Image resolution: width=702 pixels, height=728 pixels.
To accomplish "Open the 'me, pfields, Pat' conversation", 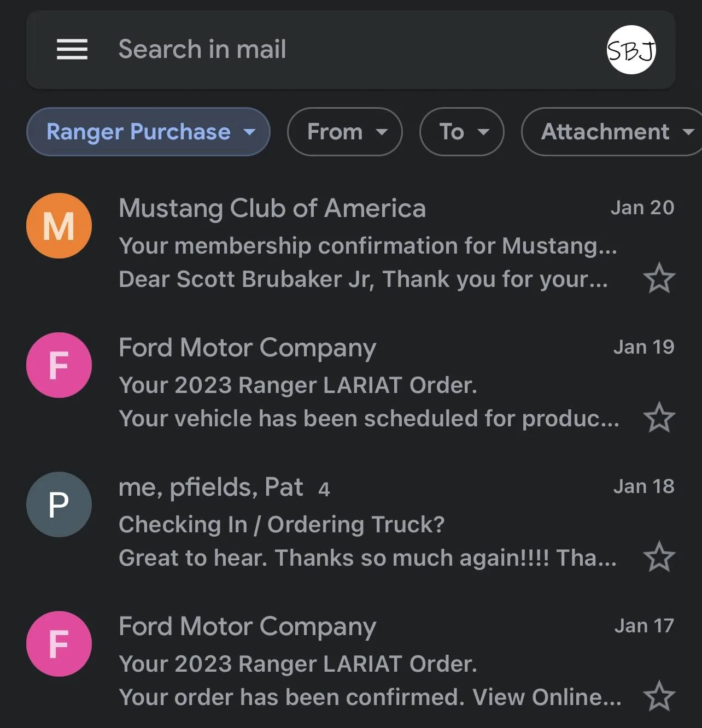I will coord(211,487).
